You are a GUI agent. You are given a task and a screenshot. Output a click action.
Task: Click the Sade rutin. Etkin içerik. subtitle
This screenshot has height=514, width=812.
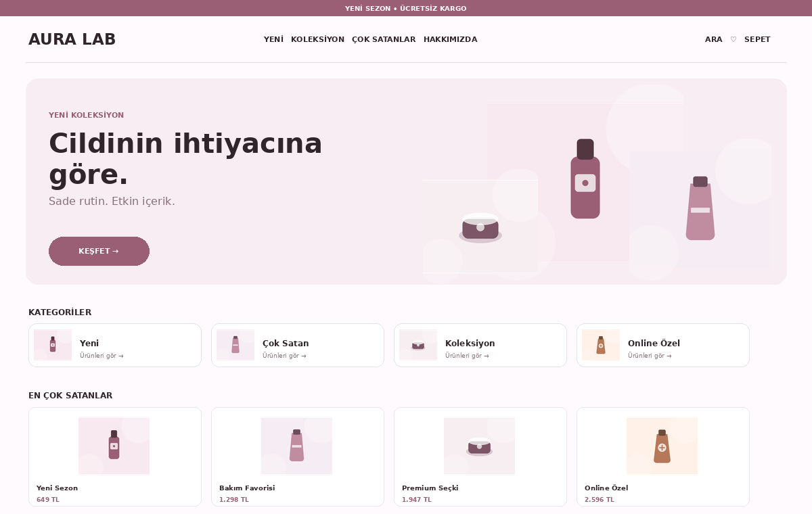click(112, 202)
